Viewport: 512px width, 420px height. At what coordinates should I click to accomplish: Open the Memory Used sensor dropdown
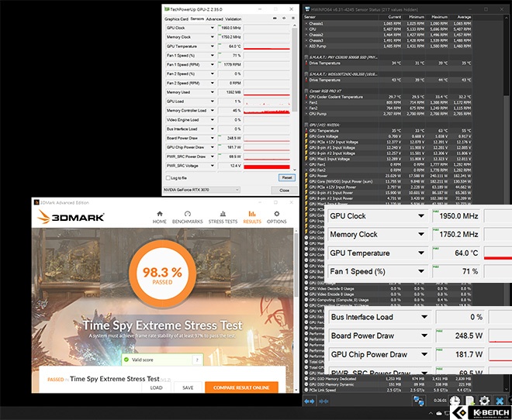click(x=212, y=92)
